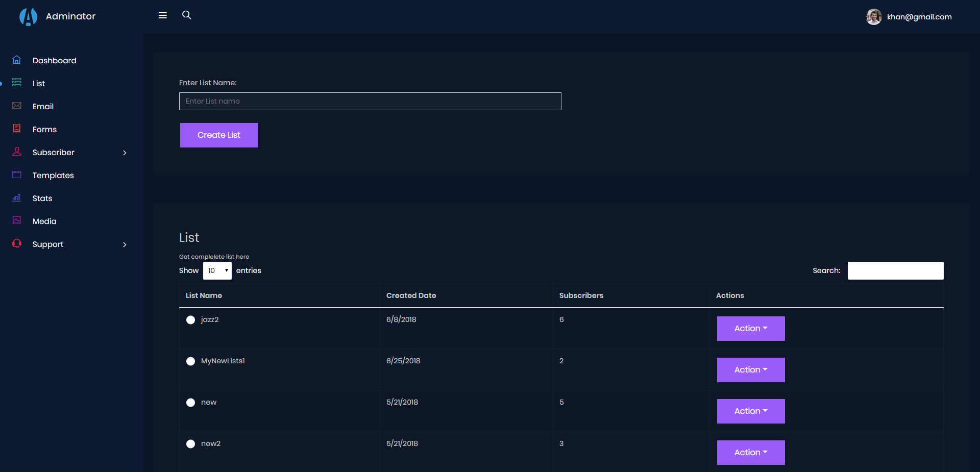Toggle the hamburger menu icon
This screenshot has height=472, width=980.
pyautogui.click(x=163, y=15)
